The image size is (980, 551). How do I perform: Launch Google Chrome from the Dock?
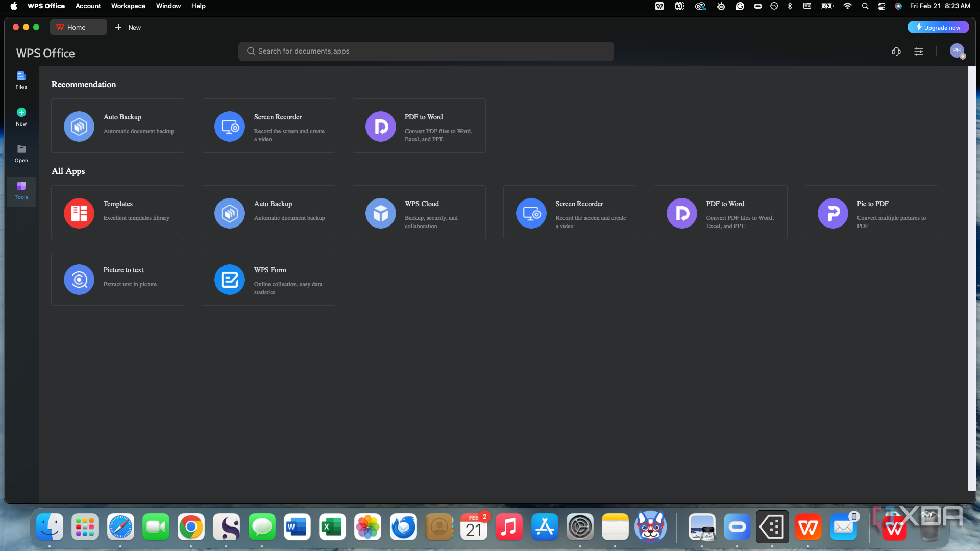coord(191,527)
